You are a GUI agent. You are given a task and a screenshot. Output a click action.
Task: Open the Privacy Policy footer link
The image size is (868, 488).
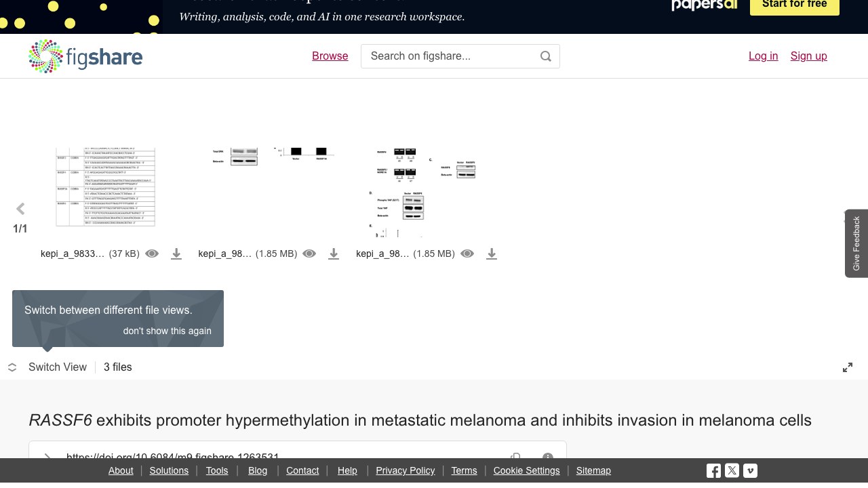[x=406, y=470]
